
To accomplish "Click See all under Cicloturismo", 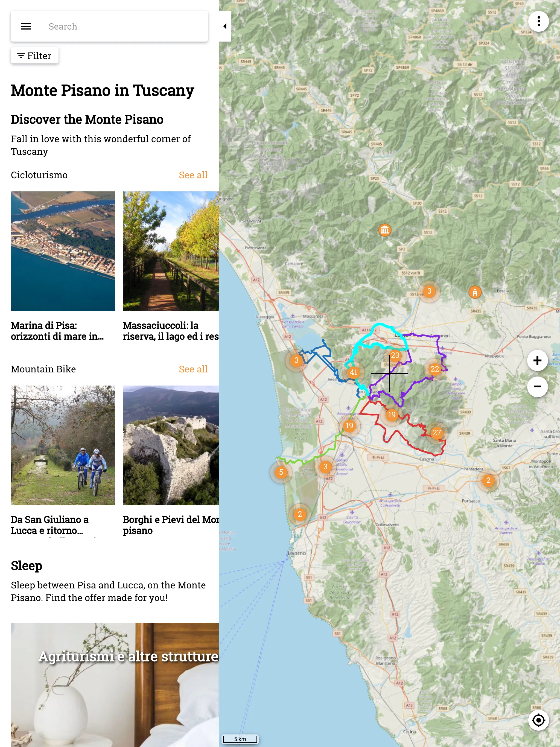I will (x=194, y=175).
